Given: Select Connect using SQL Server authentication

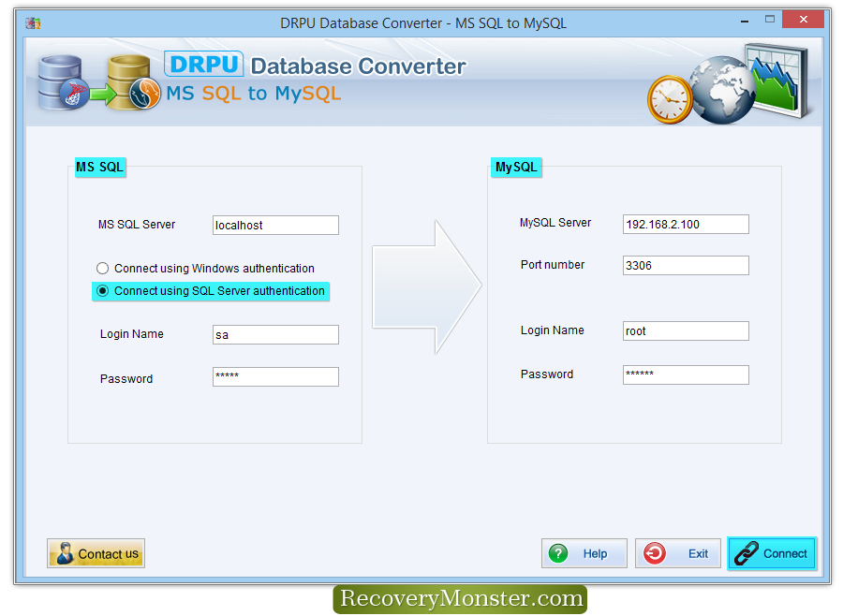Looking at the screenshot, I should [210, 291].
